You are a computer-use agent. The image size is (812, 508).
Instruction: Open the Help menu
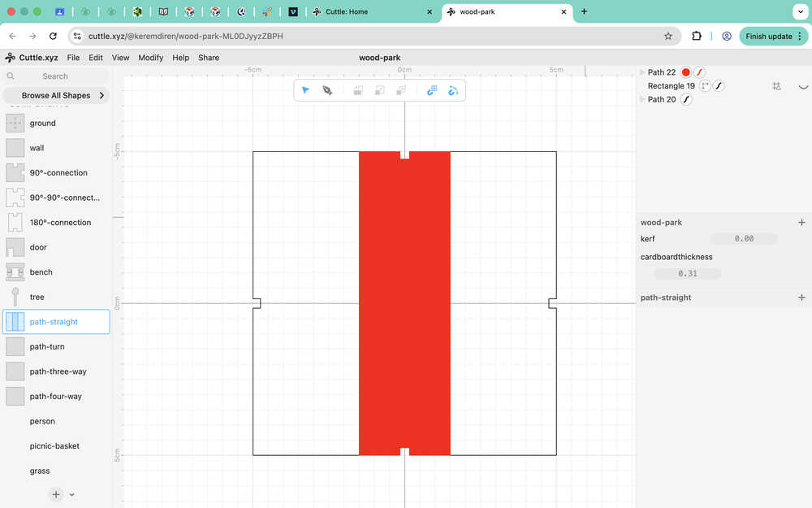pos(181,58)
